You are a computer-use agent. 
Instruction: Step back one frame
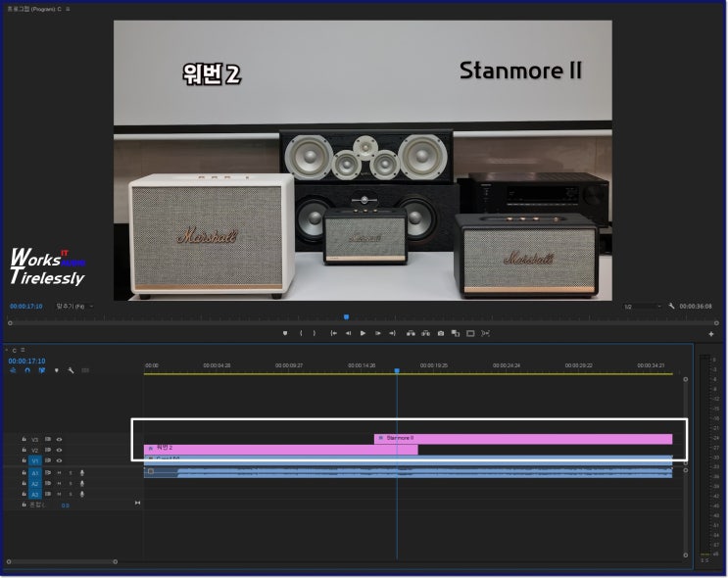click(x=348, y=333)
